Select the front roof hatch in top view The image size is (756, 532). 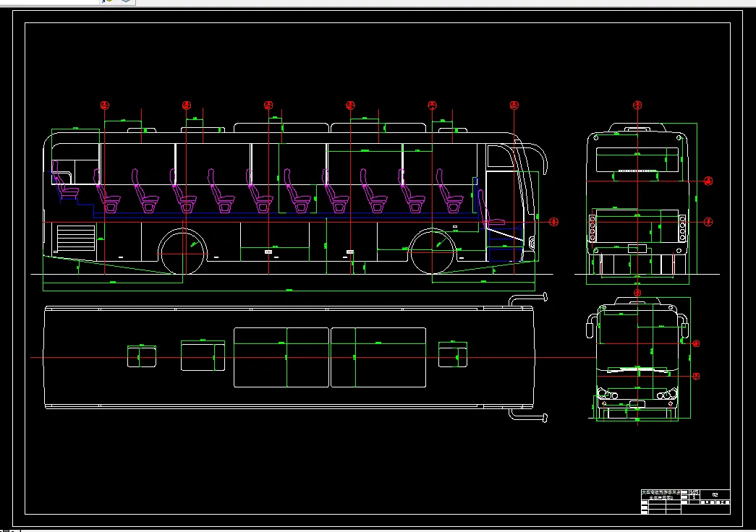[453, 355]
